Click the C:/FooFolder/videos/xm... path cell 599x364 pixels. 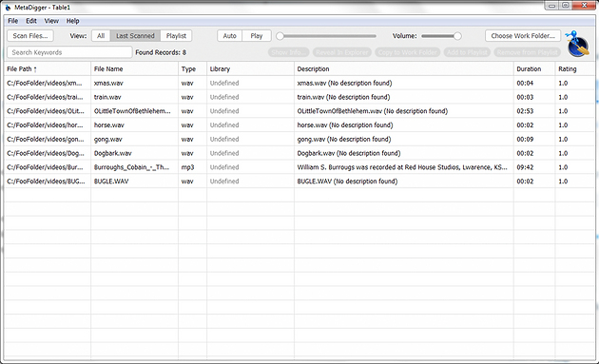point(48,83)
